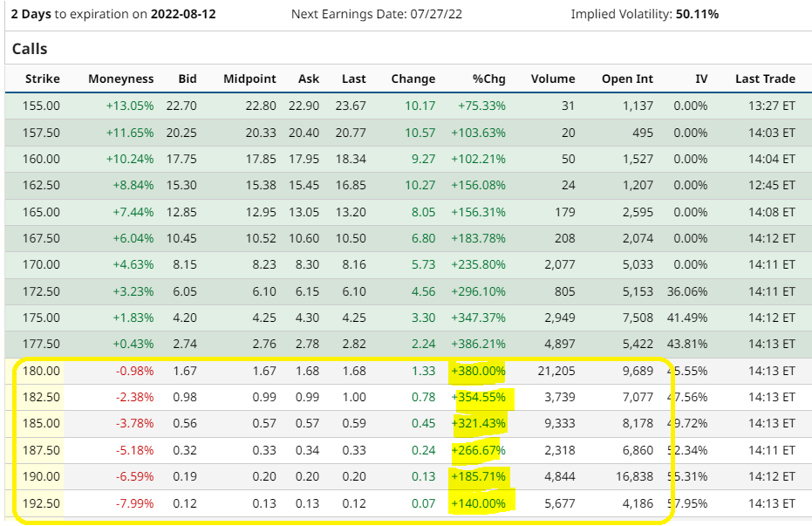Image resolution: width=812 pixels, height=526 pixels.
Task: Click the highlighted +380.00% change cell
Action: 478,371
